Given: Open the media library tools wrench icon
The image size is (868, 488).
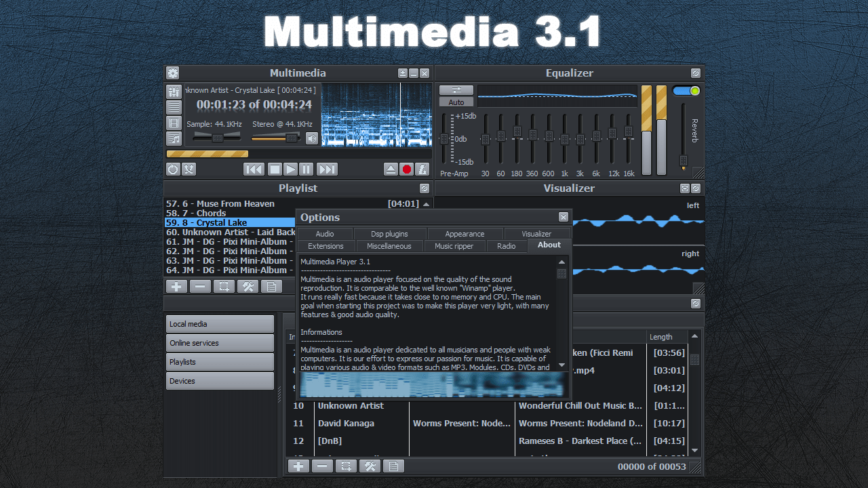Looking at the screenshot, I should [370, 466].
